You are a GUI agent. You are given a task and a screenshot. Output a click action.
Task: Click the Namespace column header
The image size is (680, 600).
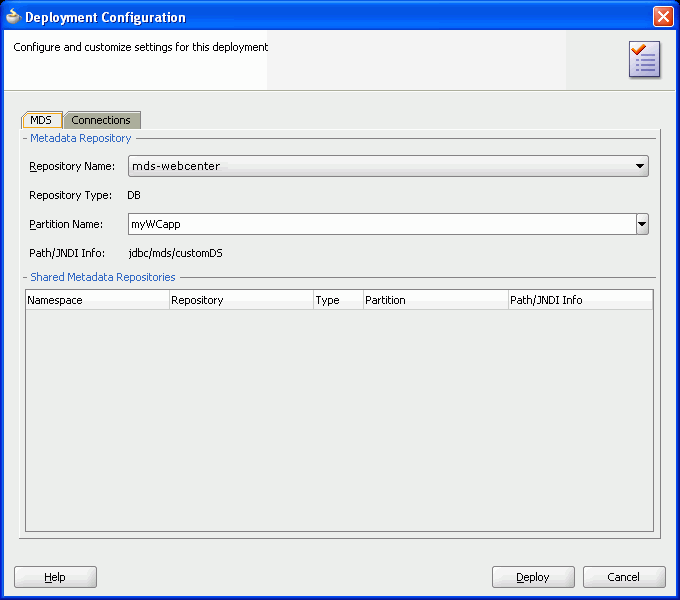[97, 300]
